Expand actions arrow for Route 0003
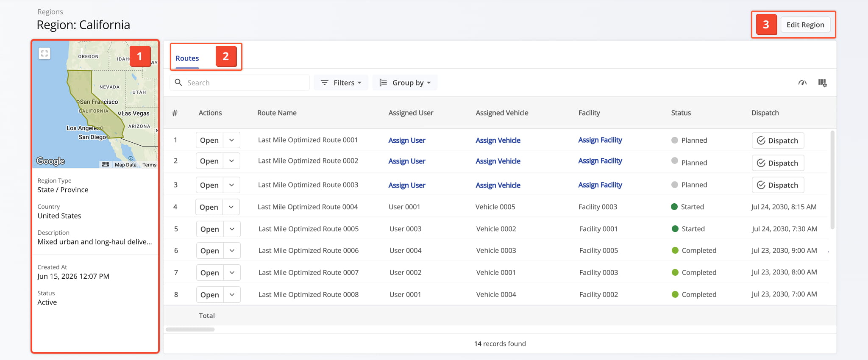This screenshot has width=868, height=360. pyautogui.click(x=231, y=185)
